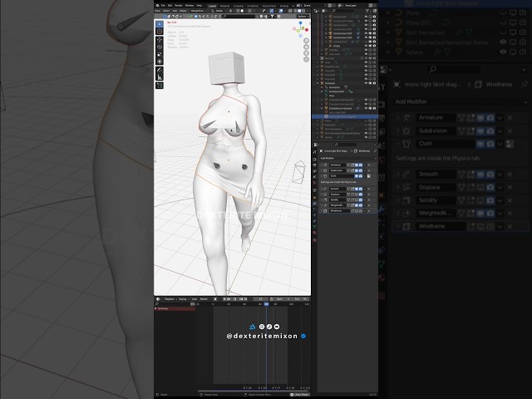Screen dimensions: 532x399
Task: Open the Add Modifier dropdown
Action: (348, 158)
